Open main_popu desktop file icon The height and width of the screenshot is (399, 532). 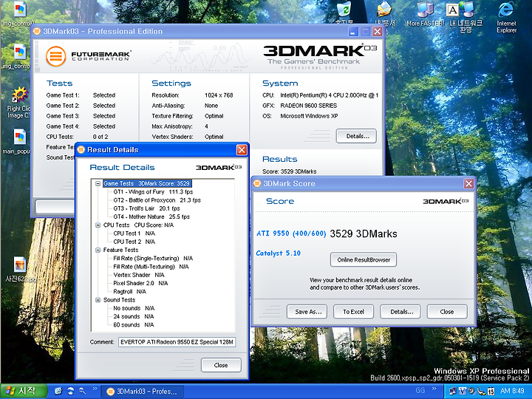click(x=18, y=141)
